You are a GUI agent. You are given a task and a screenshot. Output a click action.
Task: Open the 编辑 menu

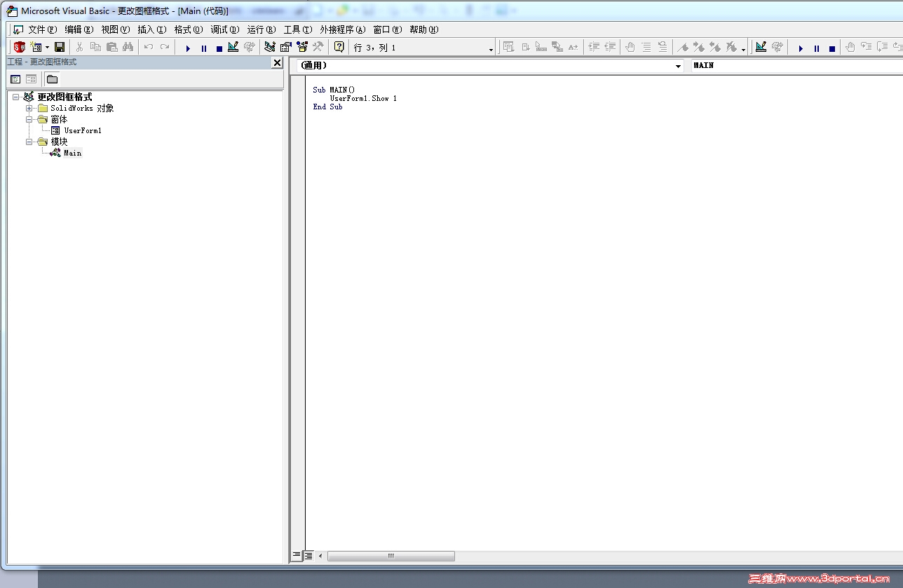pos(79,29)
